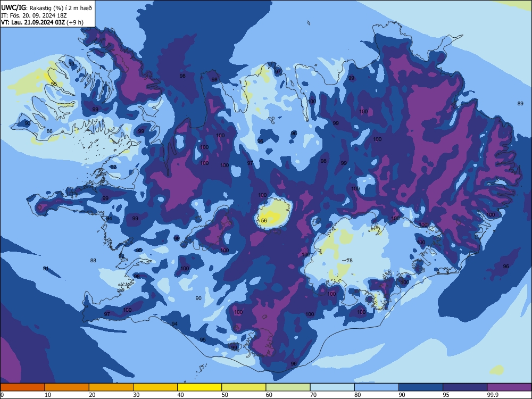Click the '0' label at legend start
532x399 pixels.
click(2, 395)
